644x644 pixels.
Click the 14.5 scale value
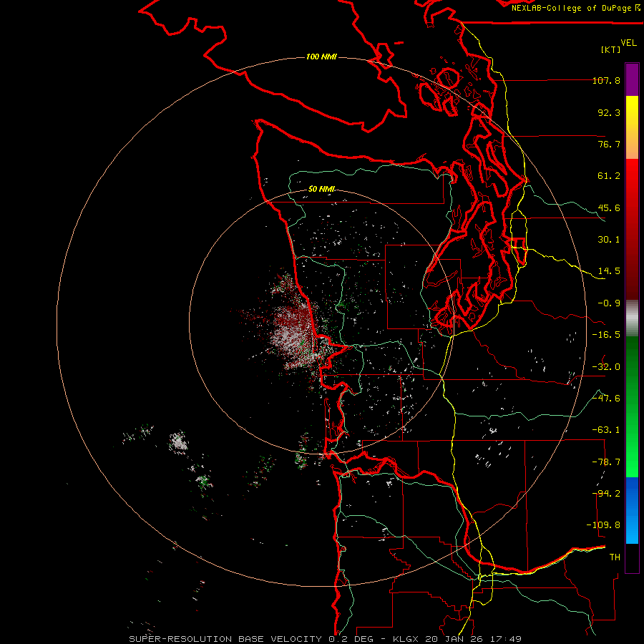(609, 271)
